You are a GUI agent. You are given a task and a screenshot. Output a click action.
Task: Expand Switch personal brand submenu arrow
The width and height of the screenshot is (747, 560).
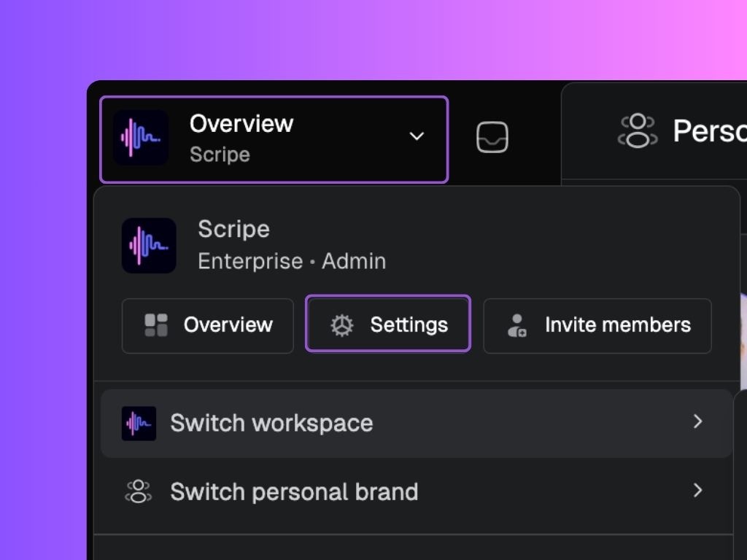point(698,491)
